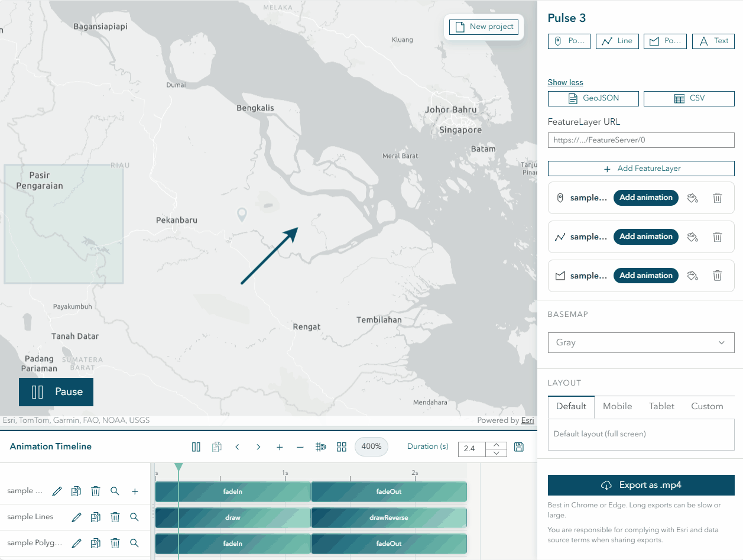Open the Gray basemap dropdown
The width and height of the screenshot is (743, 560).
(641, 342)
